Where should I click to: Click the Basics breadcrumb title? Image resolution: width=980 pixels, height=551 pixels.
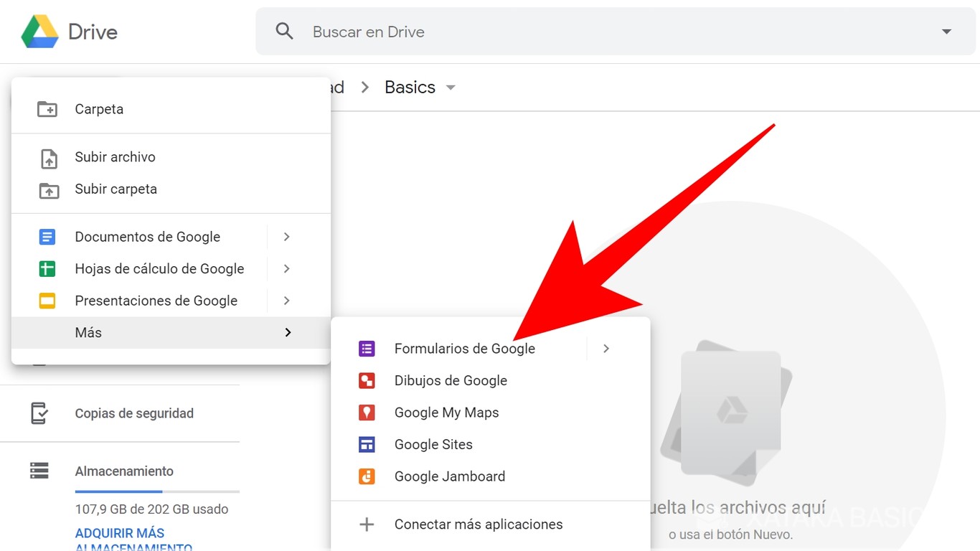410,88
